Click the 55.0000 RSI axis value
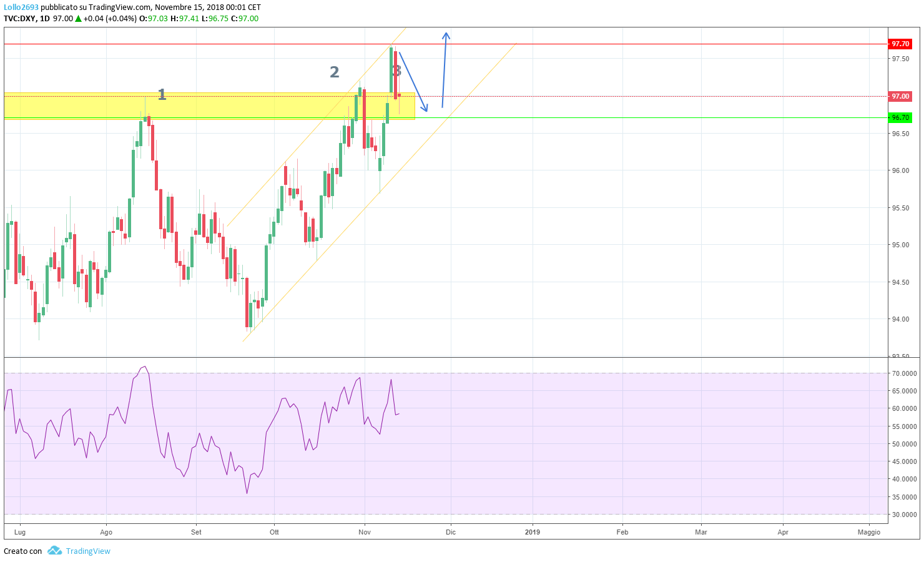This screenshot has height=562, width=924. (904, 426)
